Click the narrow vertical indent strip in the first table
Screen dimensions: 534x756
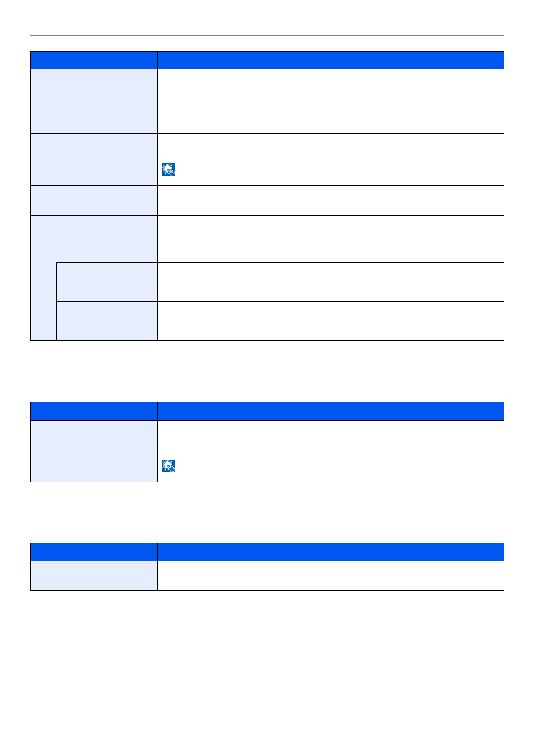[43, 301]
